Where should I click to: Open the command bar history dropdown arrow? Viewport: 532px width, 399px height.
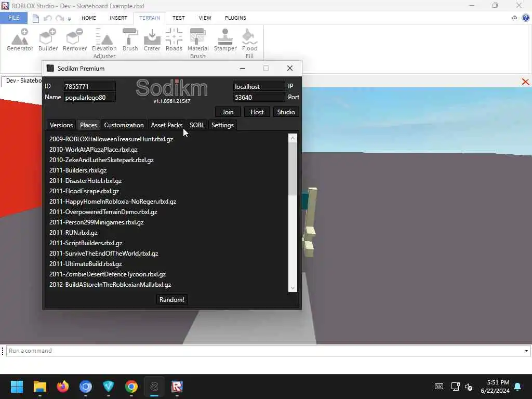tap(527, 351)
